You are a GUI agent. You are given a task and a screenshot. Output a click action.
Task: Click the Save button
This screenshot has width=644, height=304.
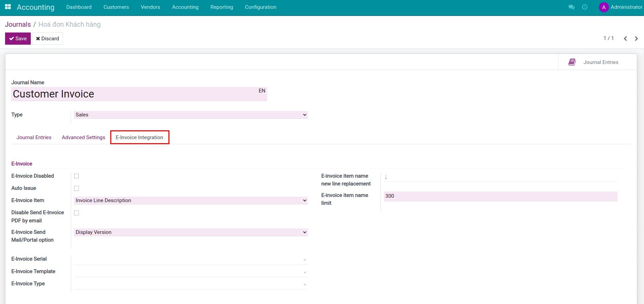[18, 39]
